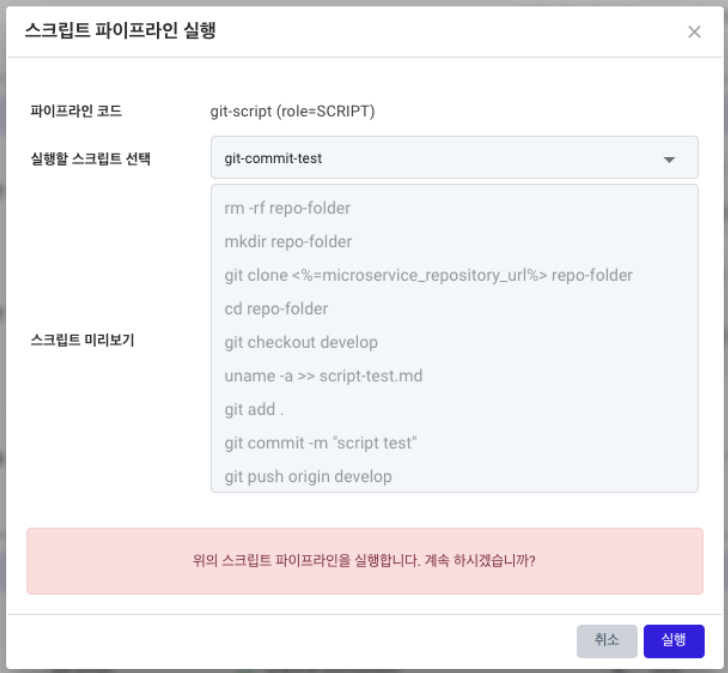The width and height of the screenshot is (728, 673).
Task: Click the git commit -m "script test" line
Action: (320, 443)
